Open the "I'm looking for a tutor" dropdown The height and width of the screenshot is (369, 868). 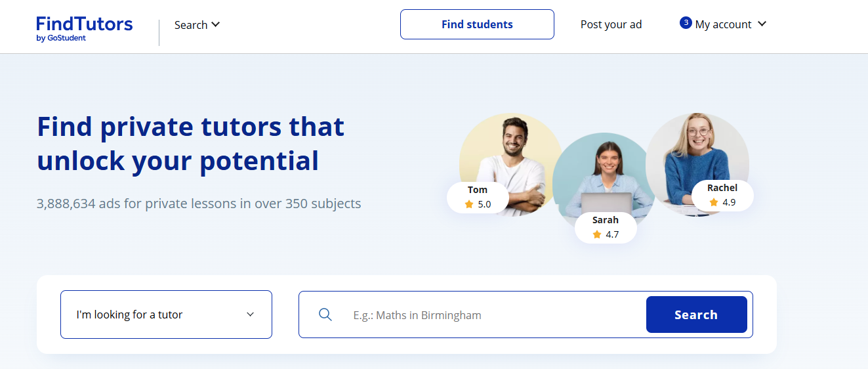[x=166, y=315]
